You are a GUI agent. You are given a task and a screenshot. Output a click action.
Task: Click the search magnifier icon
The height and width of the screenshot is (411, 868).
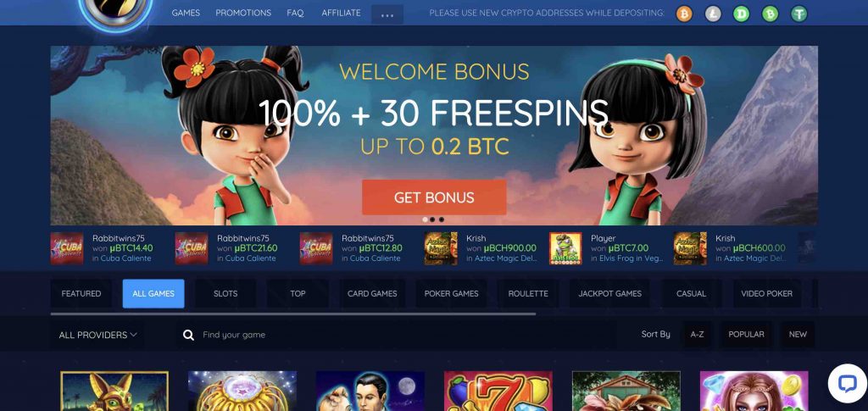point(188,335)
